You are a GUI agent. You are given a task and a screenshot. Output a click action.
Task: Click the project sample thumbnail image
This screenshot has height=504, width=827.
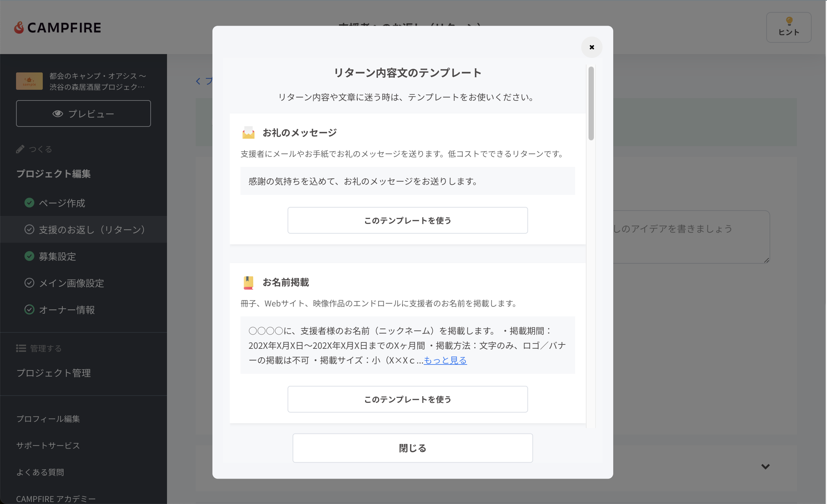(x=29, y=81)
